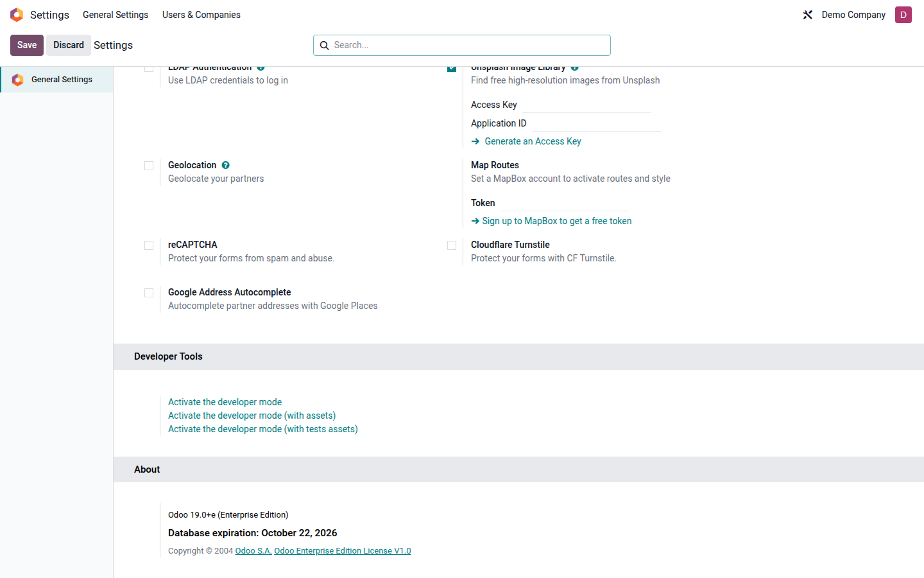Click the Cloudflare Turnstile setting title
Image resolution: width=924 pixels, height=578 pixels.
coord(510,245)
